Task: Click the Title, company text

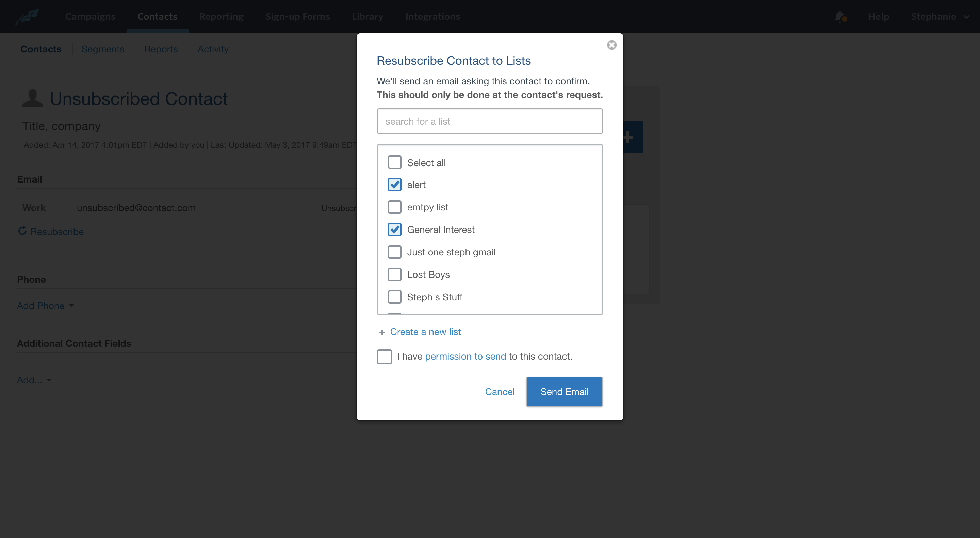Action: pyautogui.click(x=61, y=126)
